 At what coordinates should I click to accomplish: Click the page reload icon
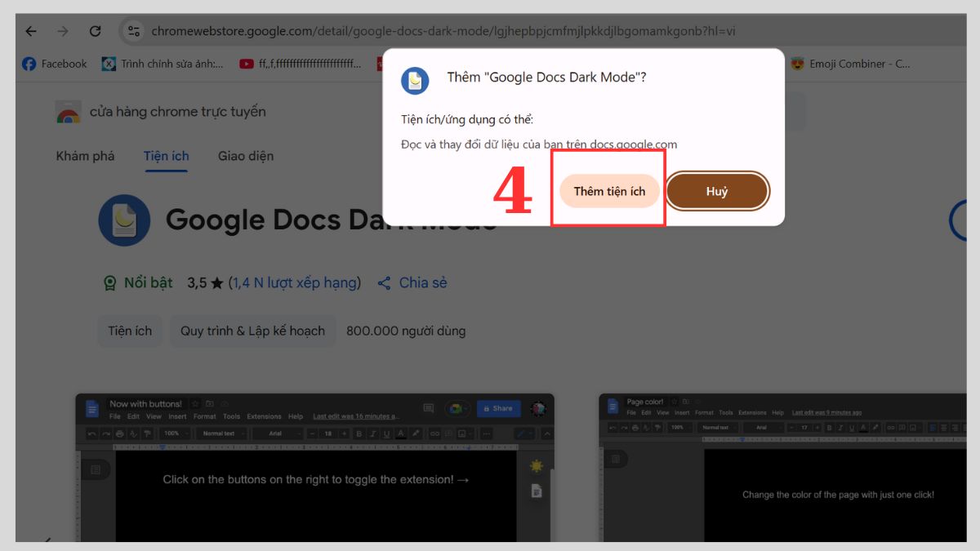click(96, 31)
